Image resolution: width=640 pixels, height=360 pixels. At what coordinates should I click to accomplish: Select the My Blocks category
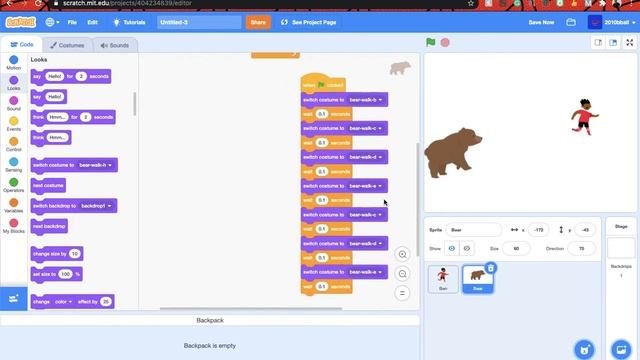13,226
